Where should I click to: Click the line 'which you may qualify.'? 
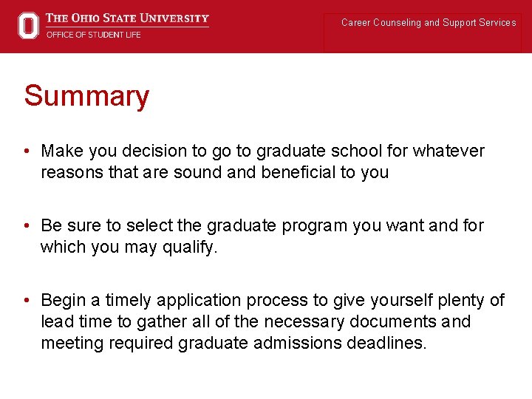129,248
